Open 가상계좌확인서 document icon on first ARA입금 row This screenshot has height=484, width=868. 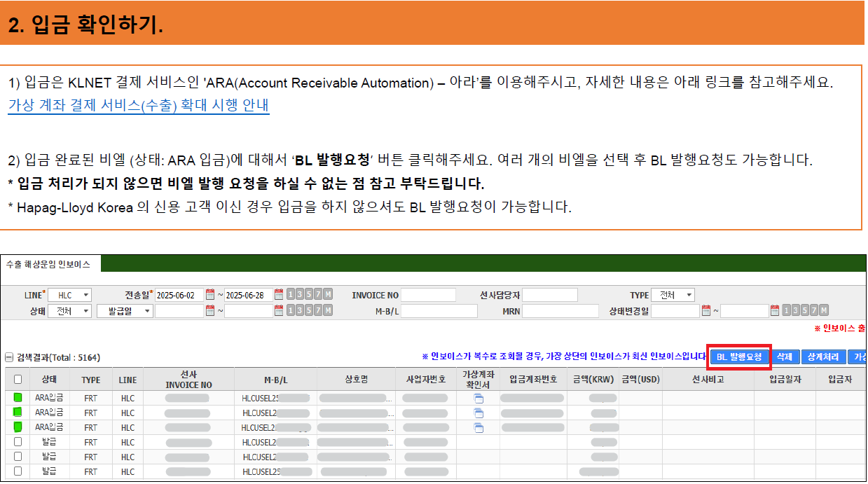478,398
